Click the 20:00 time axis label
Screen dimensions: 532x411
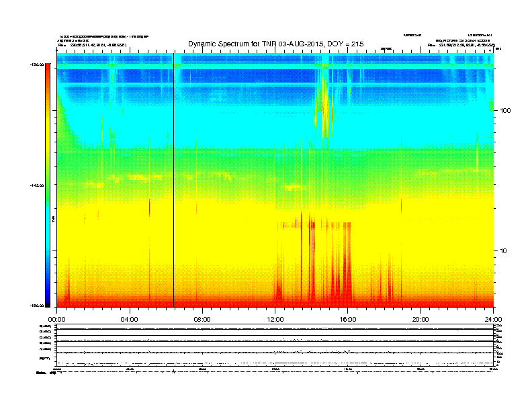(x=420, y=320)
